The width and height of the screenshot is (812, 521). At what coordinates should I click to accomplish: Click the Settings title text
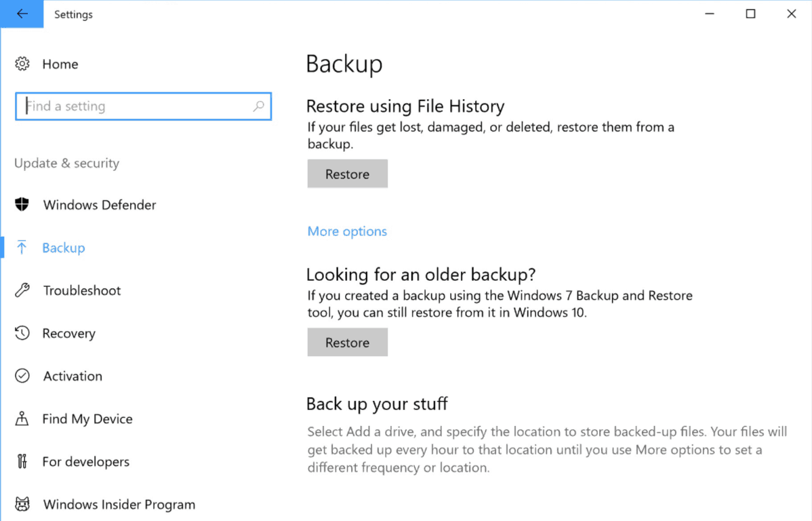click(73, 14)
